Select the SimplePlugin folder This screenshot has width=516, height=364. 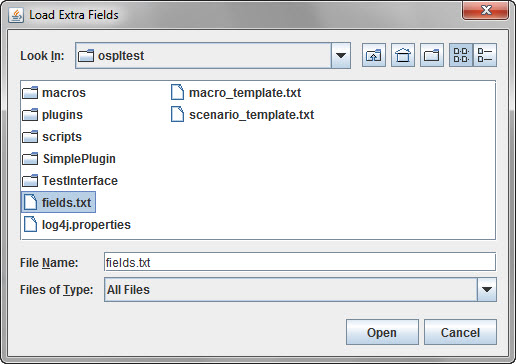click(x=69, y=159)
